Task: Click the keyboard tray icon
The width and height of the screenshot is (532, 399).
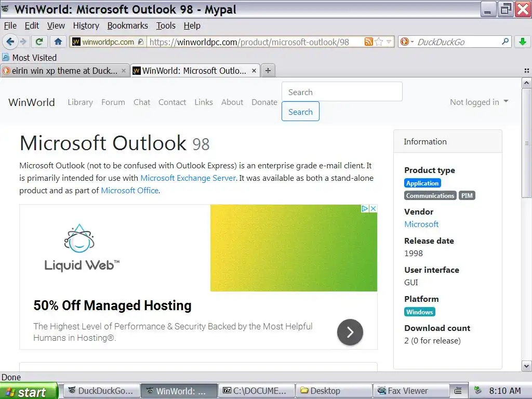Action: coord(458,391)
